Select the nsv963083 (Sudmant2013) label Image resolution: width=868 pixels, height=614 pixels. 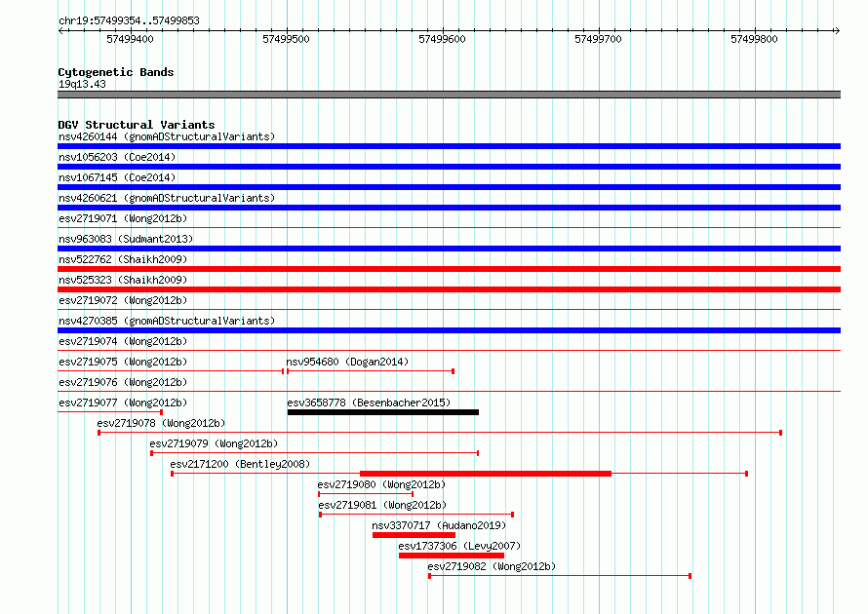(x=126, y=239)
